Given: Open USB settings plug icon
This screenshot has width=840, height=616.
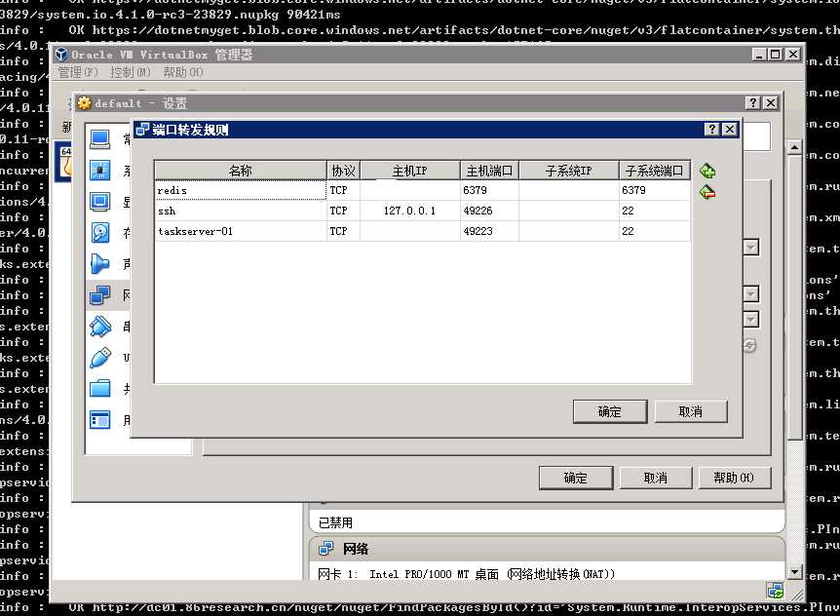Looking at the screenshot, I should [x=100, y=358].
